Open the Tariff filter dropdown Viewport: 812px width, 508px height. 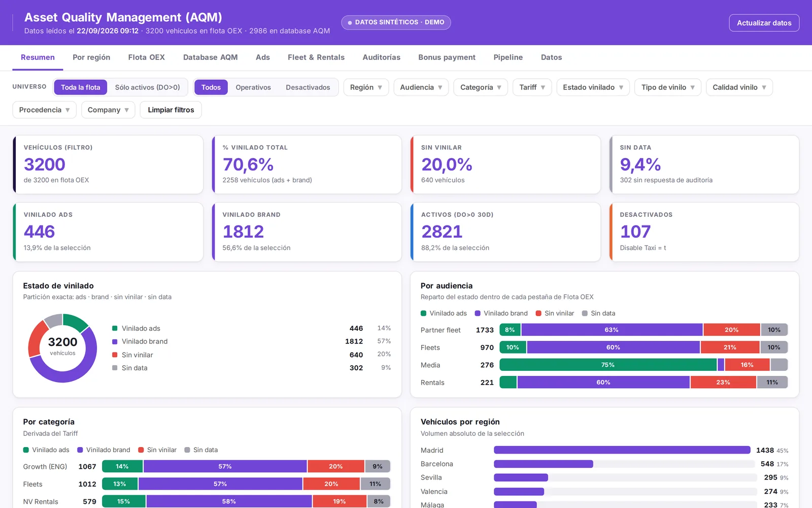532,87
